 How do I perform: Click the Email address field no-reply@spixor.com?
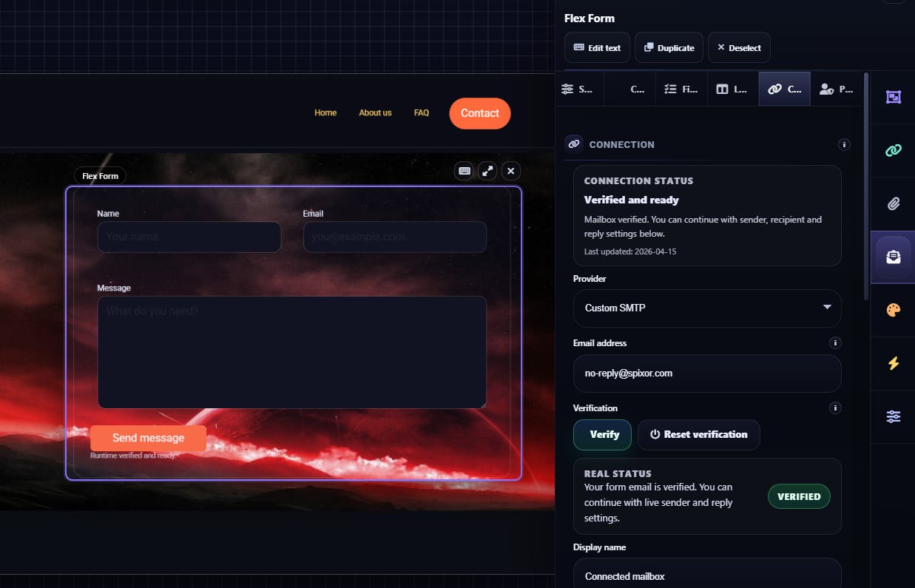[x=707, y=374]
